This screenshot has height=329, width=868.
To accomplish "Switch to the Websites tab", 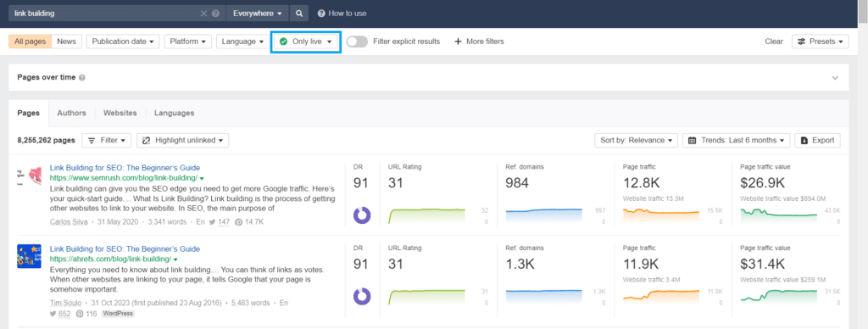I will point(120,113).
